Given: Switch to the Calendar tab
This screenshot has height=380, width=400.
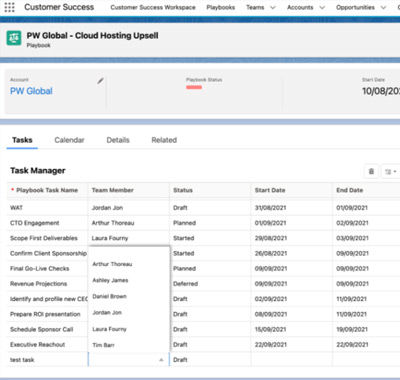Looking at the screenshot, I should coord(69,140).
